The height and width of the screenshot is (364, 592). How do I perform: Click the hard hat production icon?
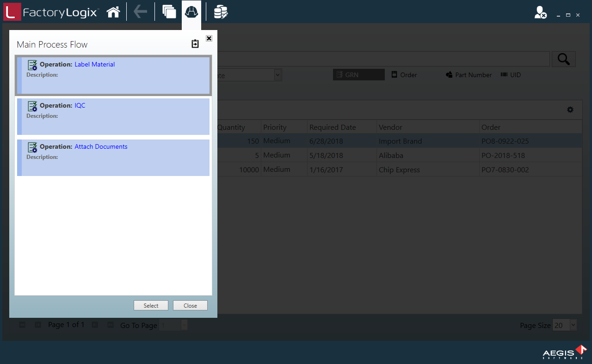click(191, 12)
